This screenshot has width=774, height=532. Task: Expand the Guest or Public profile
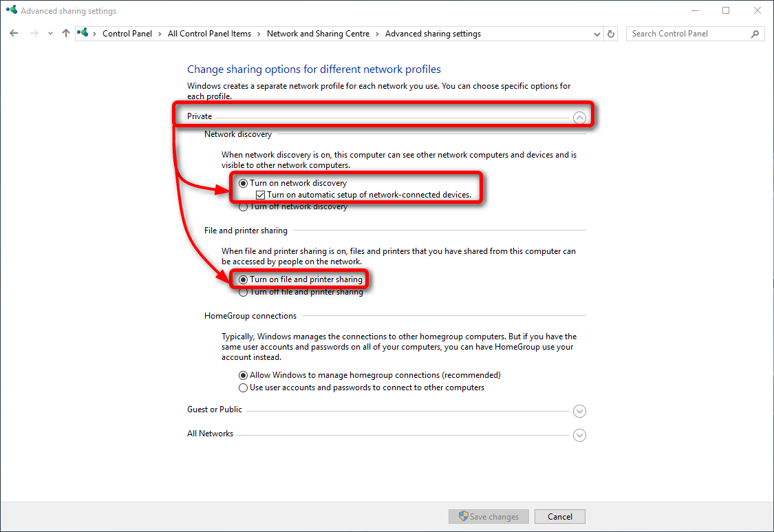(x=579, y=411)
